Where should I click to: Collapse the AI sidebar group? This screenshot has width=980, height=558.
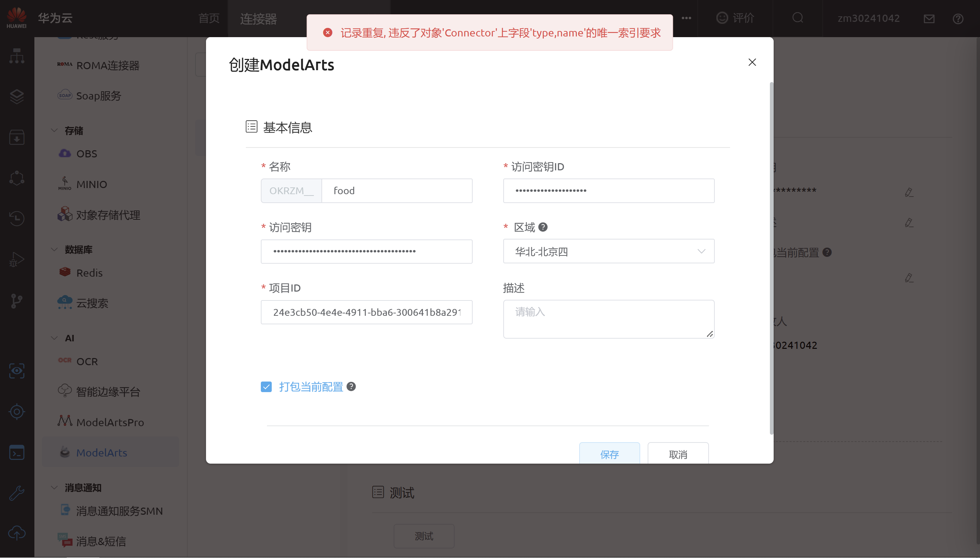(54, 338)
